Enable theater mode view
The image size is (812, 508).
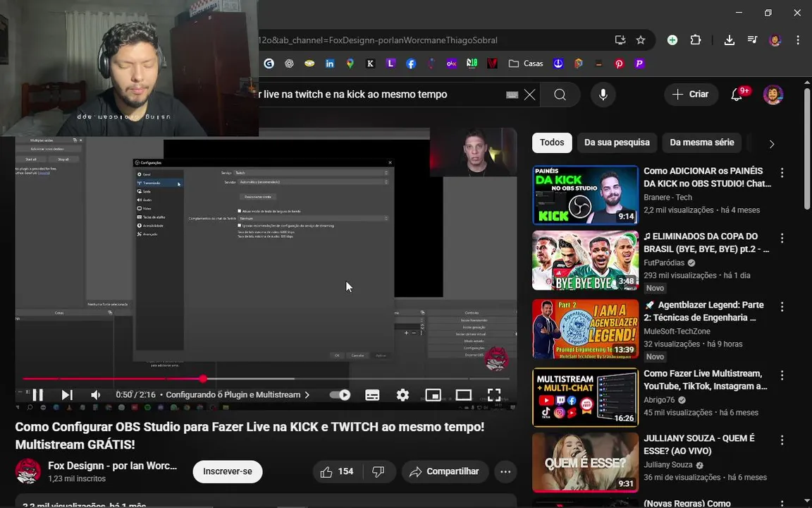[x=464, y=395]
